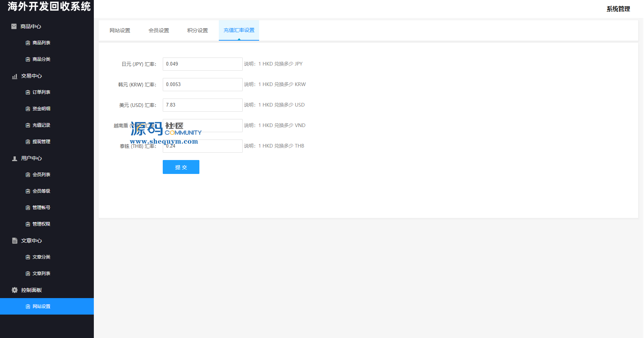This screenshot has width=644, height=338.
Task: Click icon beside 订单列表 menu item
Action: click(x=28, y=92)
